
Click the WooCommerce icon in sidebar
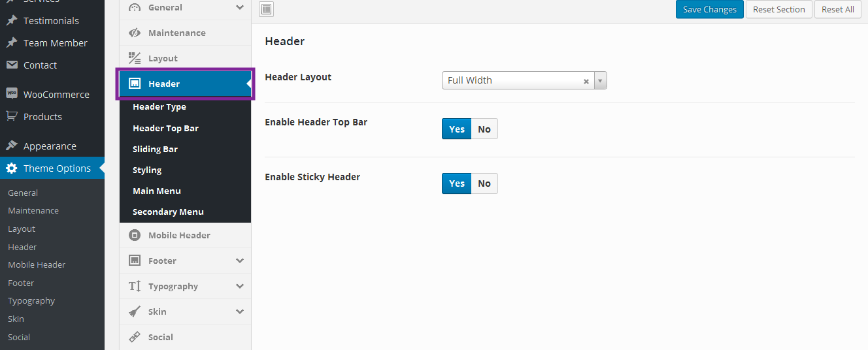[12, 94]
